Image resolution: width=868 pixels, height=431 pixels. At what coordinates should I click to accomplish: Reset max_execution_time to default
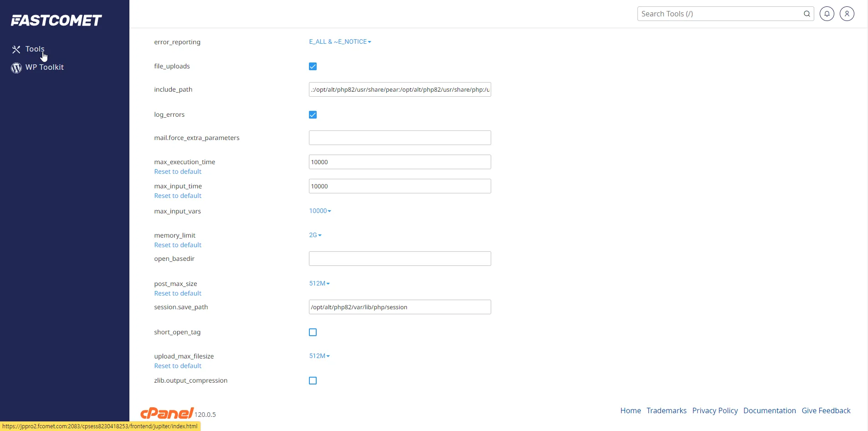point(178,171)
